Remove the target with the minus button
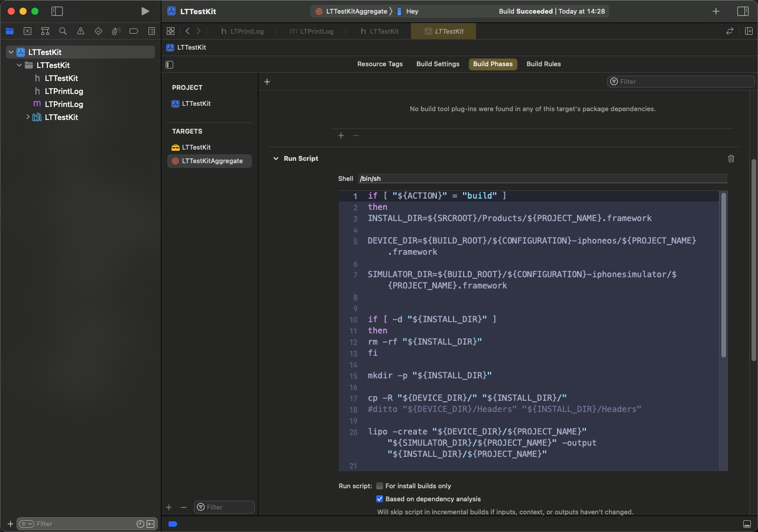This screenshot has width=758, height=532. pos(183,507)
